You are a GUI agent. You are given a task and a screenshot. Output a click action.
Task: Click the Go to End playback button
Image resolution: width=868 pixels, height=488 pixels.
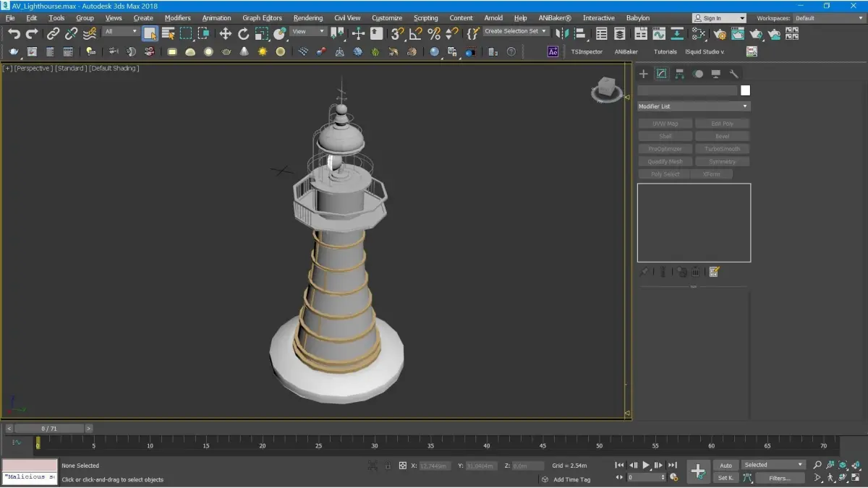click(x=672, y=466)
